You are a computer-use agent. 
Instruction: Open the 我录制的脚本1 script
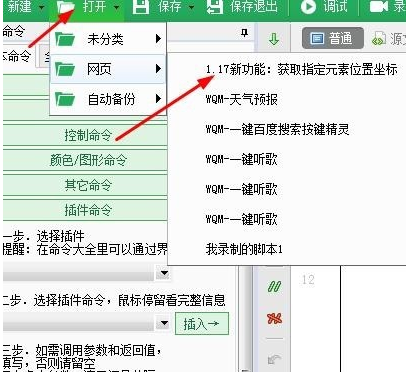coord(244,249)
